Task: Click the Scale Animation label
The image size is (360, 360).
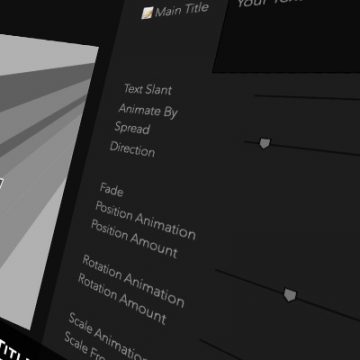Action: (x=107, y=337)
